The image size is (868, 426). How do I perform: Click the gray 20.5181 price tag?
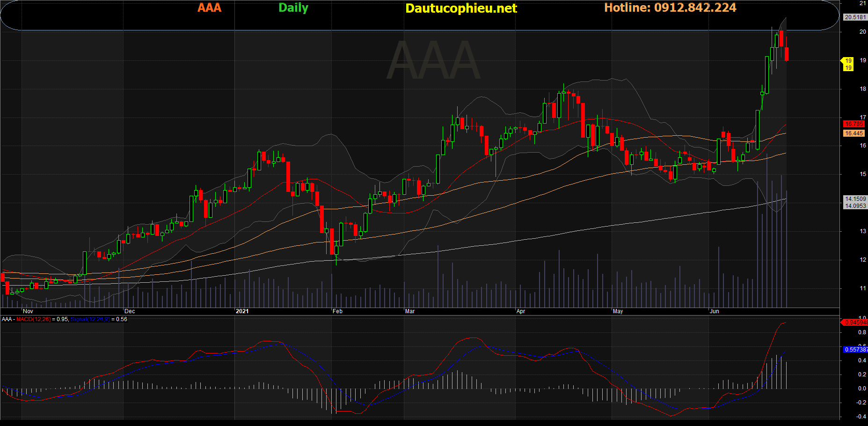click(x=855, y=17)
